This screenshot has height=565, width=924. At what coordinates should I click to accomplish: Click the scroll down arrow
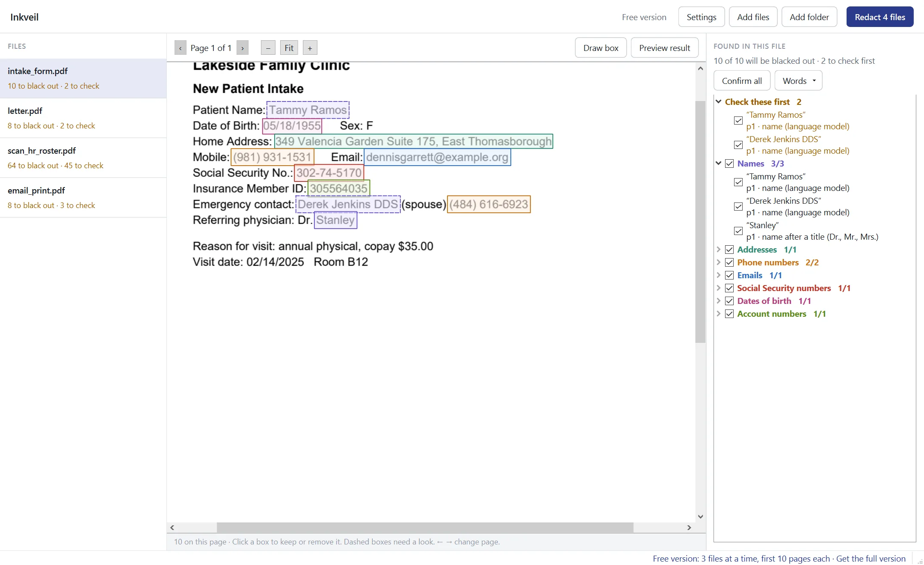pyautogui.click(x=700, y=517)
